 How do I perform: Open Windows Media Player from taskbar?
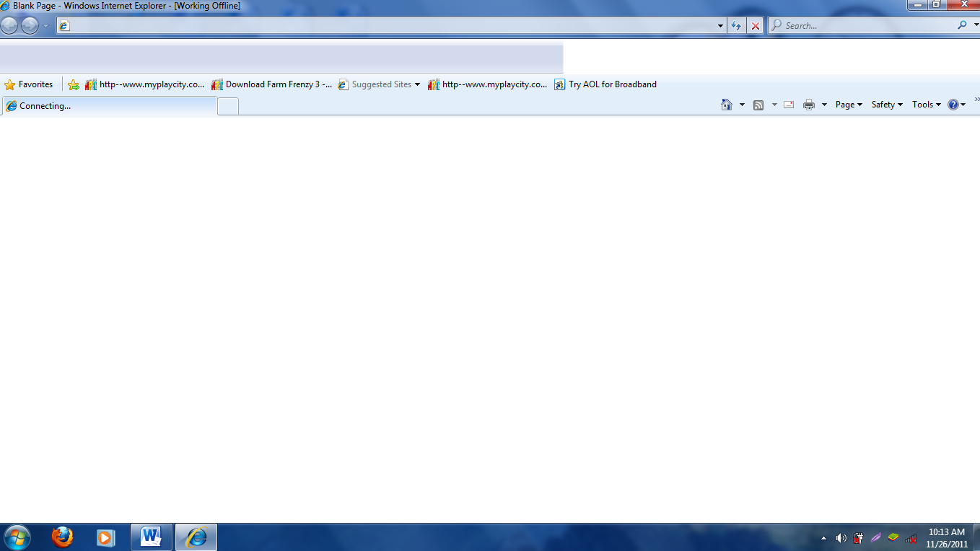105,537
